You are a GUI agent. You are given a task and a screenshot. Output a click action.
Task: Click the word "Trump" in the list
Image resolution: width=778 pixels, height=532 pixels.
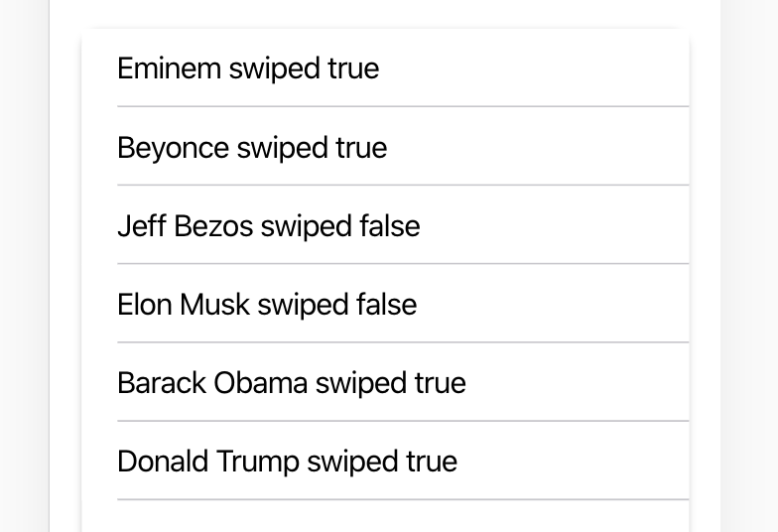258,463
